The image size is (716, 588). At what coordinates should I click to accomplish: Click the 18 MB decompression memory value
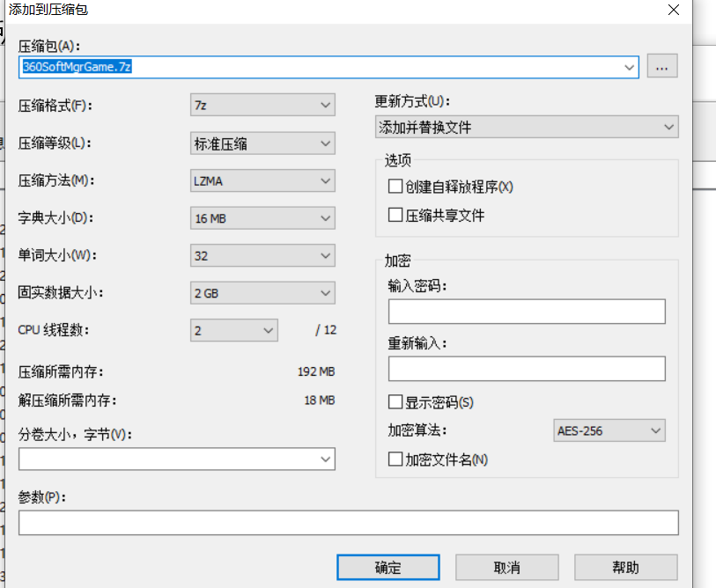[319, 401]
